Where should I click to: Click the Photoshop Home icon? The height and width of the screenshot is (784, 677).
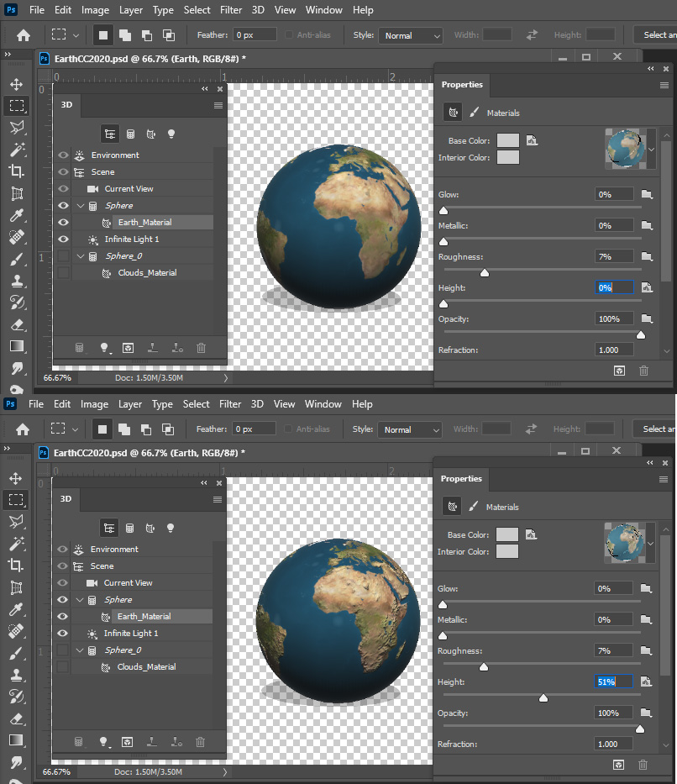[x=23, y=34]
